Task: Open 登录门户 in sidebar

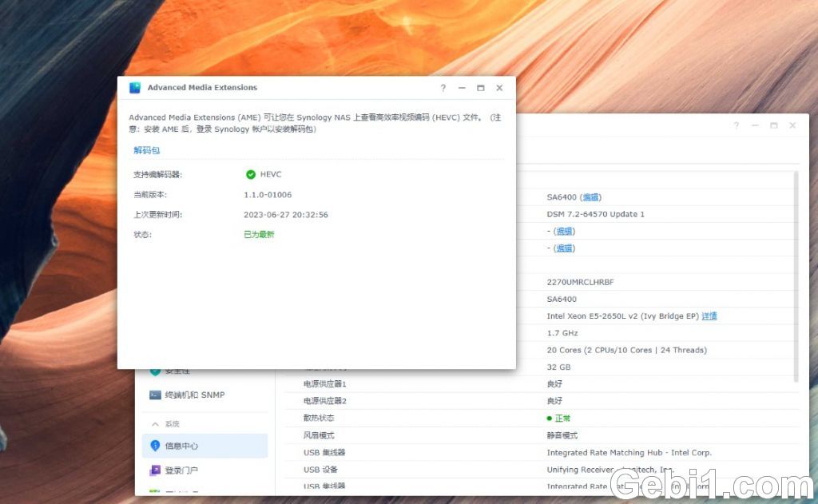Action: (x=204, y=470)
